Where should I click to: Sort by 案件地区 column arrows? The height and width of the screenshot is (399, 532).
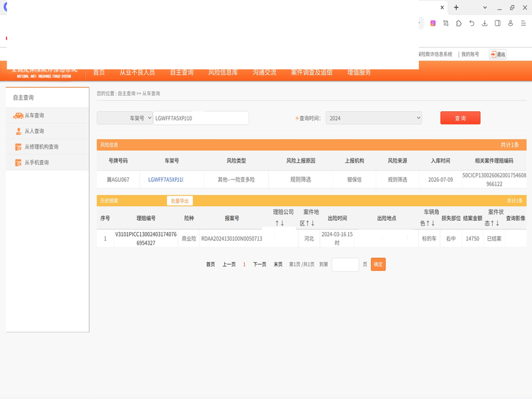click(x=310, y=223)
